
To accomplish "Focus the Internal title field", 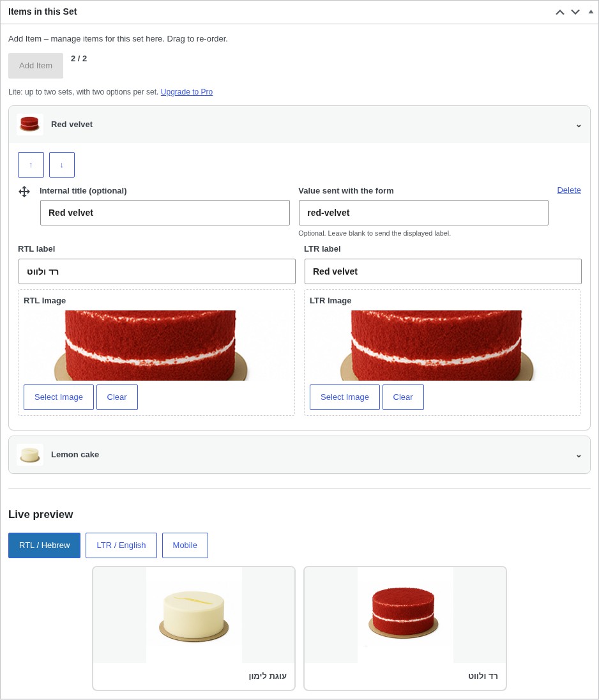I will 165,213.
